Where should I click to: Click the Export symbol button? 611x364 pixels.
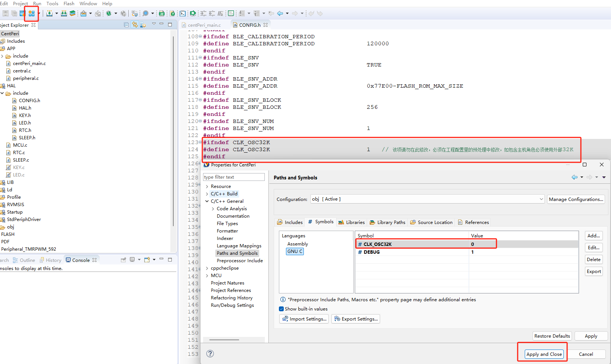click(594, 271)
